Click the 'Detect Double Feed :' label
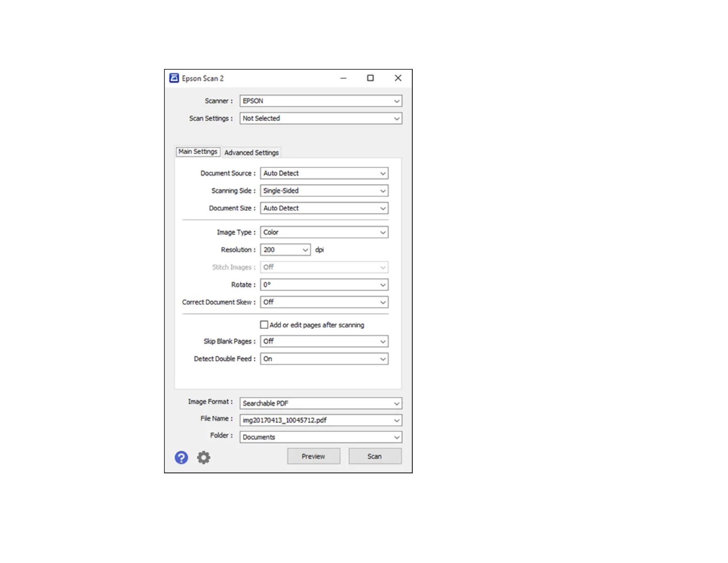728x563 pixels. coord(225,359)
